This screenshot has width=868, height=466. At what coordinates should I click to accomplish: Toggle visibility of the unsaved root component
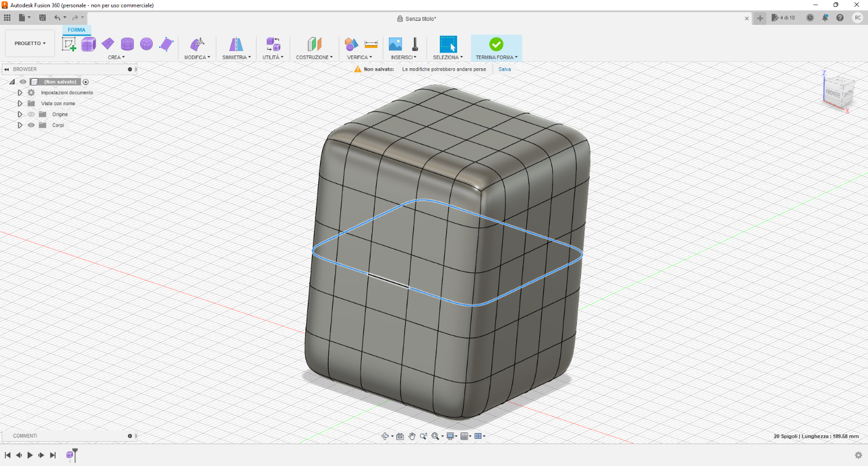[x=23, y=82]
